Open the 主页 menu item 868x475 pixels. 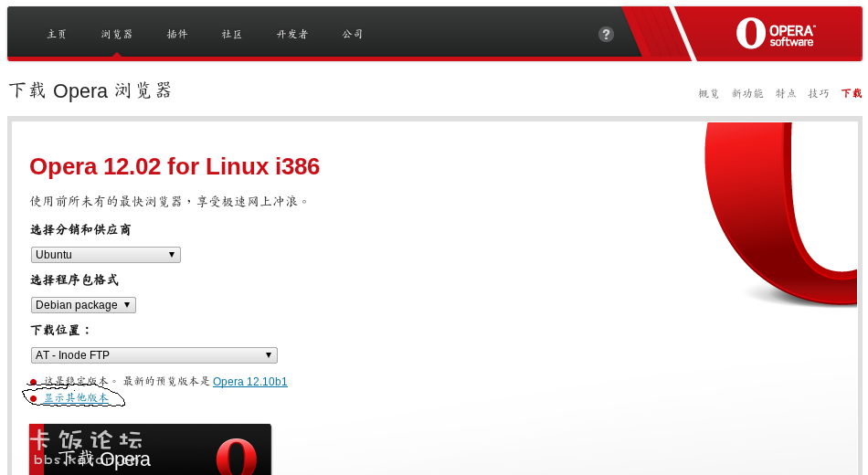coord(57,35)
